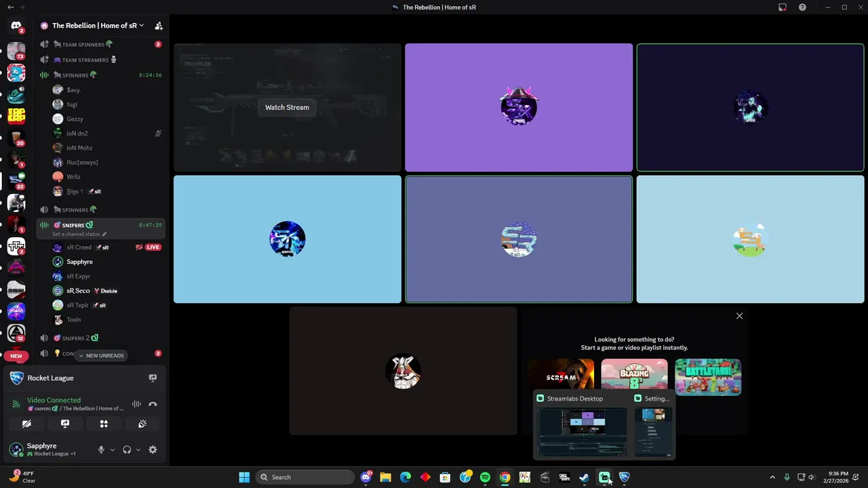
Task: Select the Streamlabs Settings window preview
Action: point(654,426)
